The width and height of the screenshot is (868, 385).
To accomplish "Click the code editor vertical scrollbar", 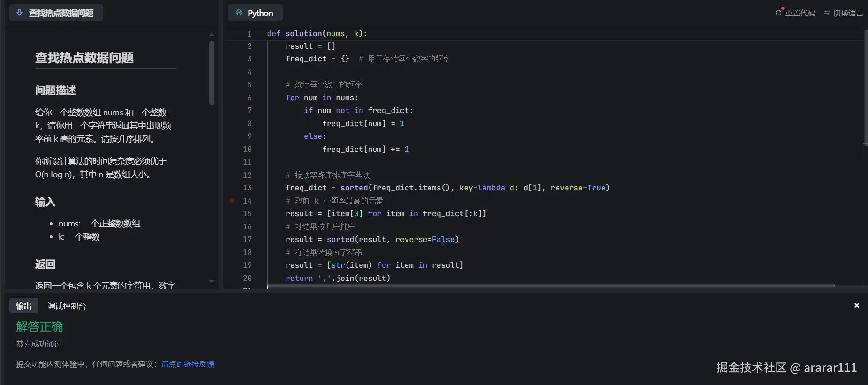I will [866, 87].
